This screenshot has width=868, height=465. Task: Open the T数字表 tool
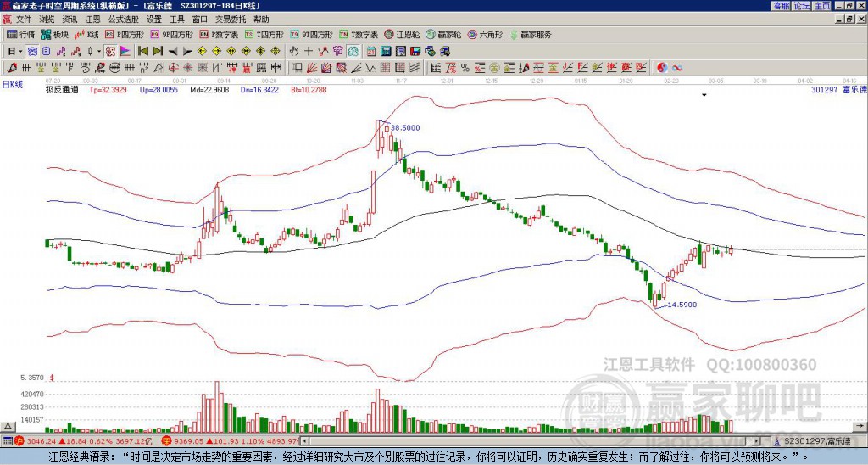pos(359,34)
